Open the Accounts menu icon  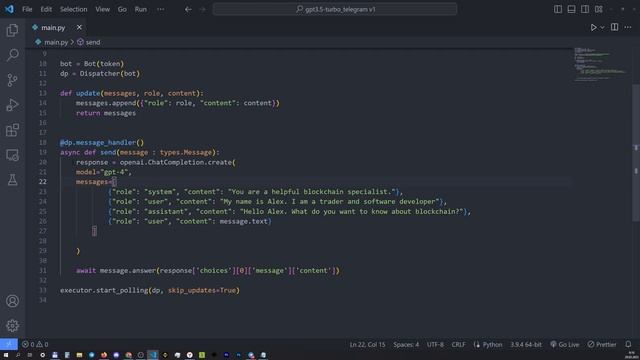tap(12, 301)
